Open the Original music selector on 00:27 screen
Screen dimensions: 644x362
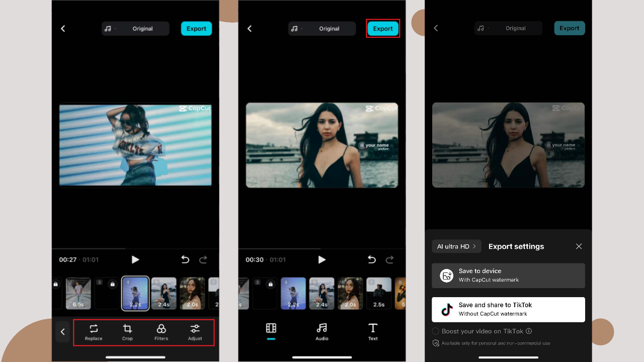135,29
